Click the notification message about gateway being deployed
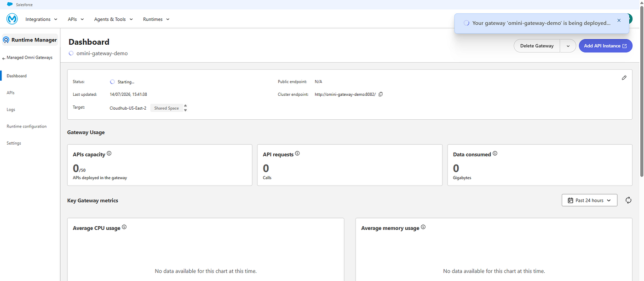Image resolution: width=644 pixels, height=281 pixels. tap(541, 23)
